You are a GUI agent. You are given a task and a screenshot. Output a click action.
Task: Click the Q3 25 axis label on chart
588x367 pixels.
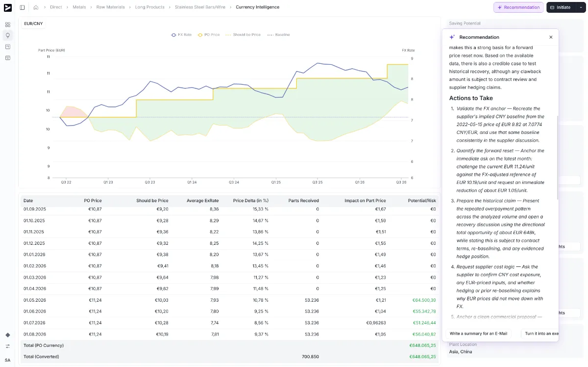click(318, 182)
